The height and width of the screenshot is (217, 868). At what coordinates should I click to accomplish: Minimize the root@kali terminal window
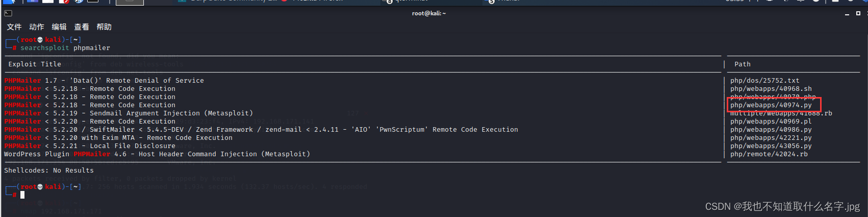[847, 14]
